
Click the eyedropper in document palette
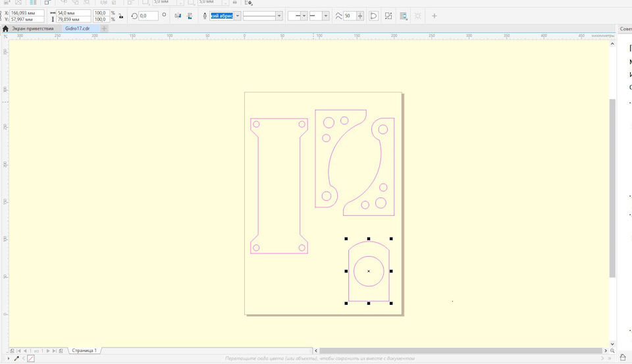click(x=16, y=358)
